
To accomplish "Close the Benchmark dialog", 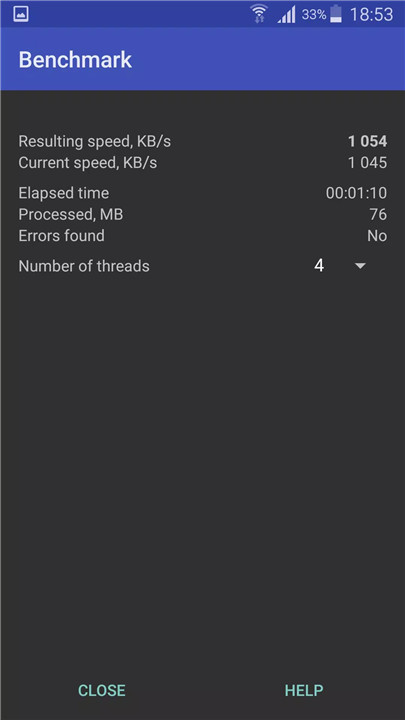I will click(x=101, y=690).
